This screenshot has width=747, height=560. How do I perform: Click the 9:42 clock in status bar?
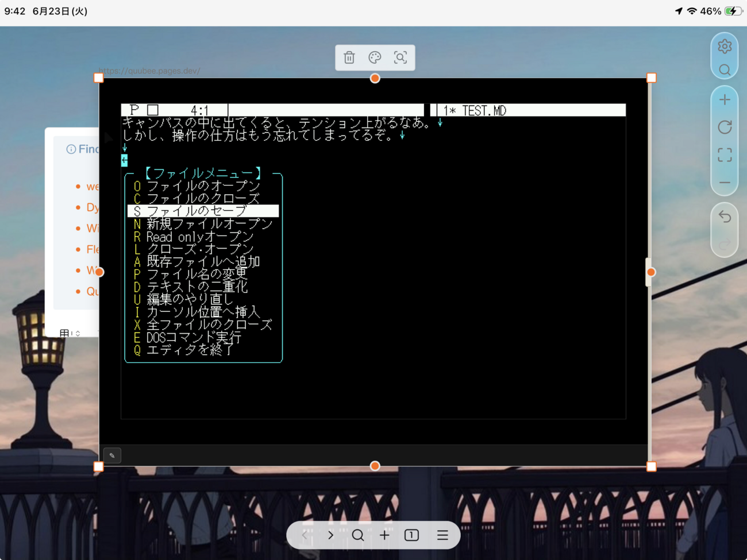pyautogui.click(x=15, y=11)
